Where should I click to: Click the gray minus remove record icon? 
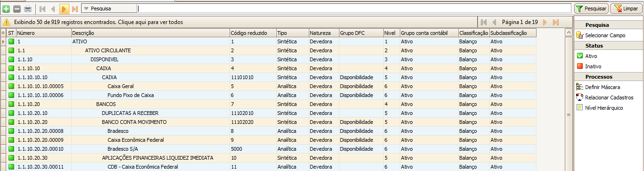point(17,8)
